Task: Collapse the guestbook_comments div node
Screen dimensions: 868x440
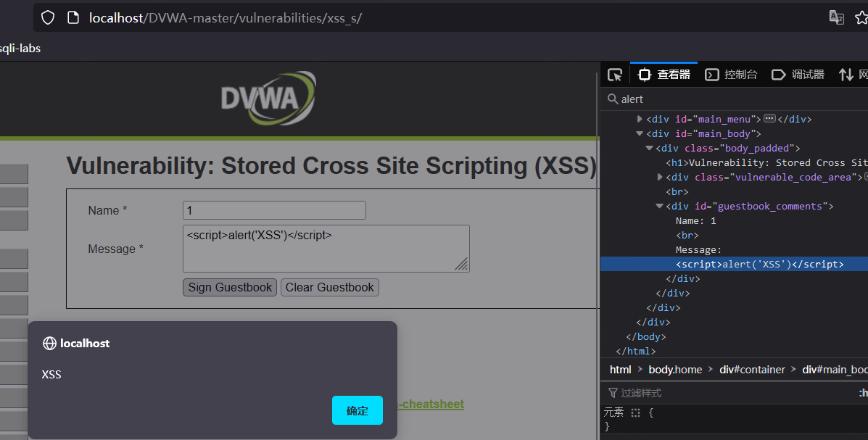Action: [x=660, y=206]
